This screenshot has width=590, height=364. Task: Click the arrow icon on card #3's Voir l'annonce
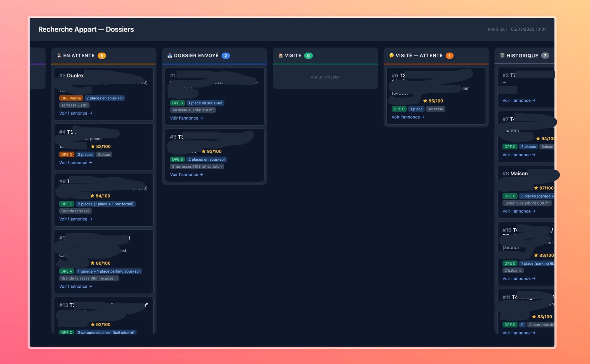pos(91,113)
